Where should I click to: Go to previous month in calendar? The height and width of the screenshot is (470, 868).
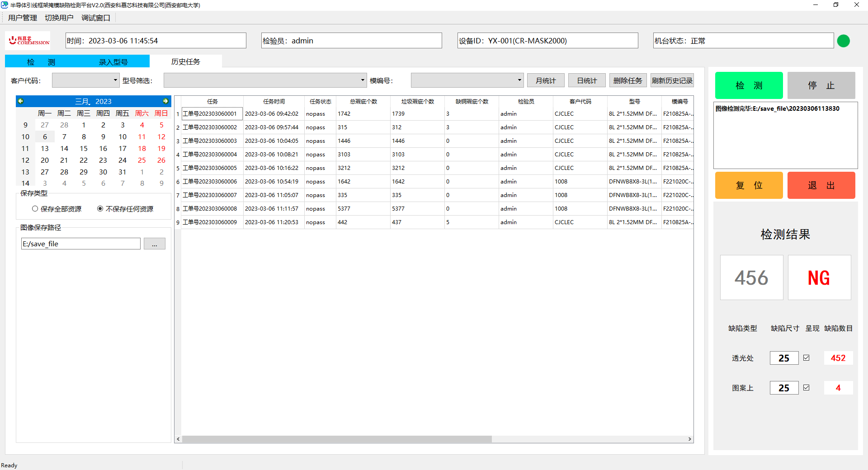21,101
